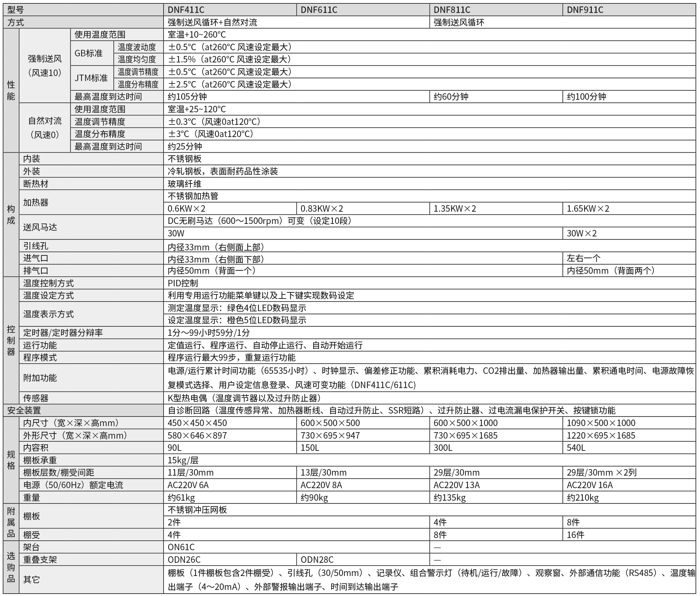Click the 1.65KW×2 heater cell

coord(629,208)
